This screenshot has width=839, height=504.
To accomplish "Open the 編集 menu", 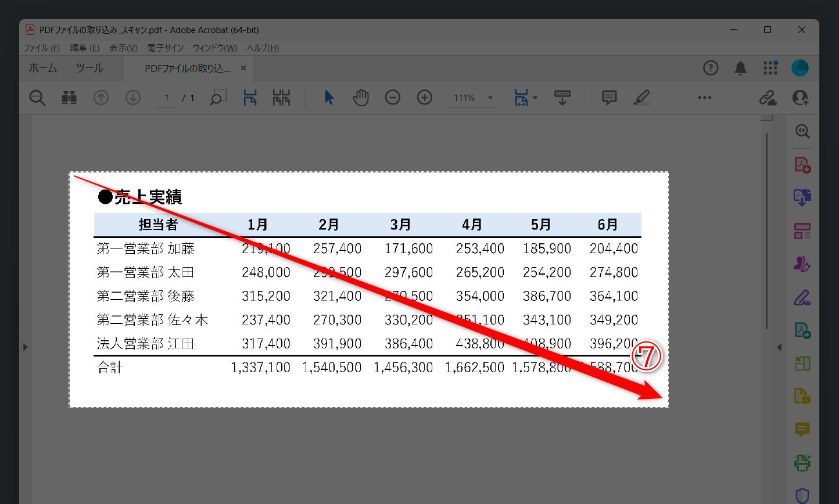I will point(85,48).
